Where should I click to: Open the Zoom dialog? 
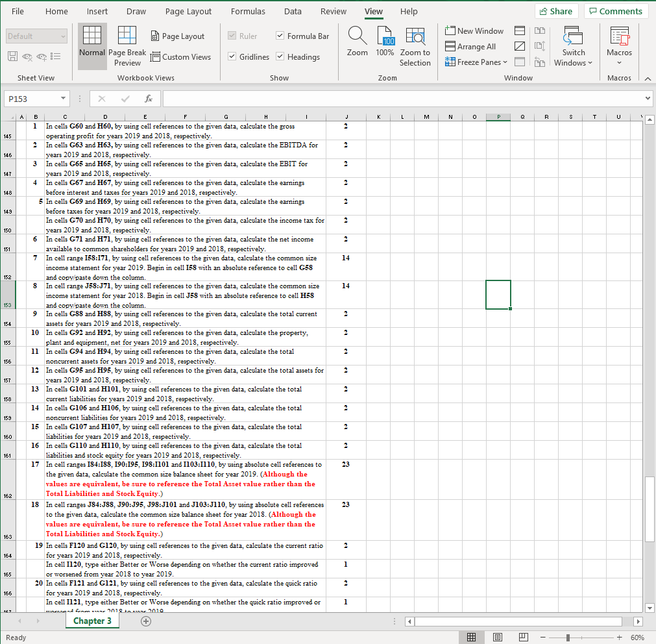pyautogui.click(x=357, y=45)
